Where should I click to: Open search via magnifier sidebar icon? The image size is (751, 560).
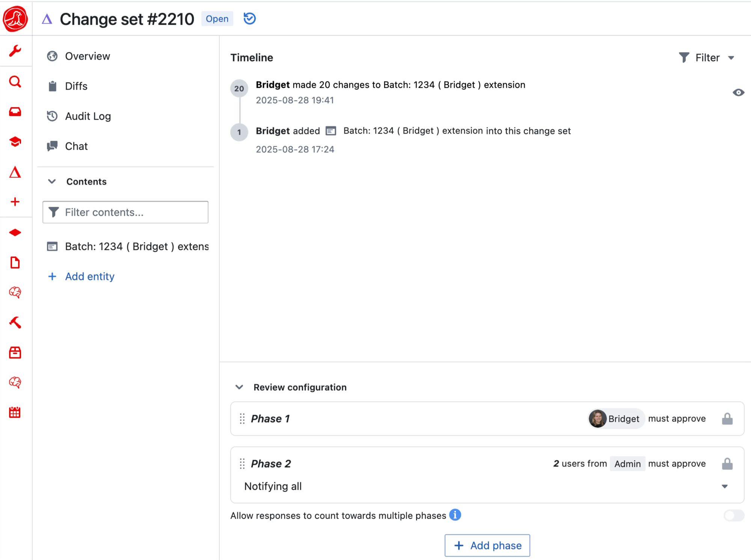(x=15, y=81)
